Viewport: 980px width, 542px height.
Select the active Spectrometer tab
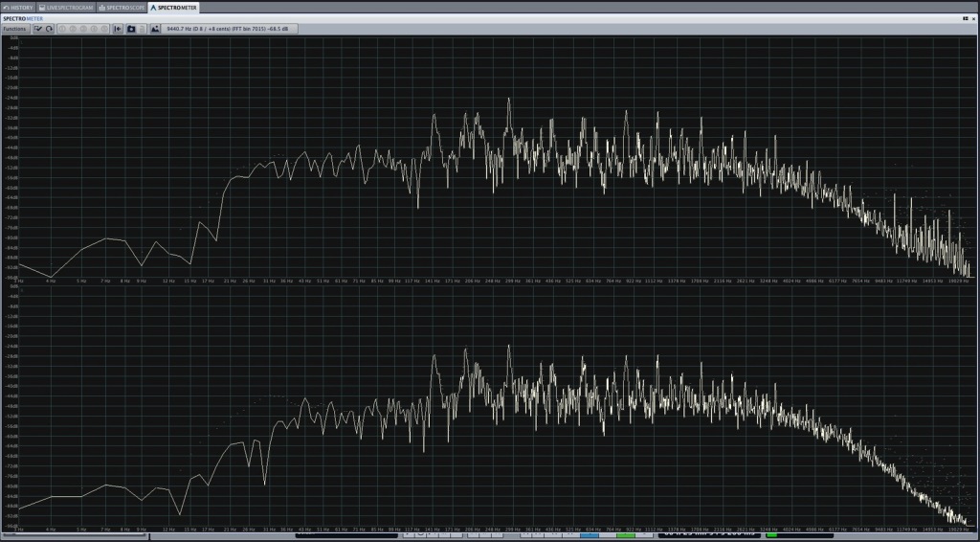[173, 7]
